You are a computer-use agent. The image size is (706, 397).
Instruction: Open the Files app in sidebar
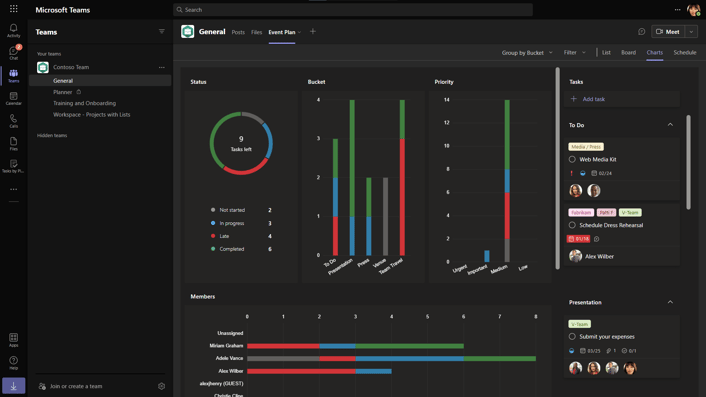tap(14, 144)
